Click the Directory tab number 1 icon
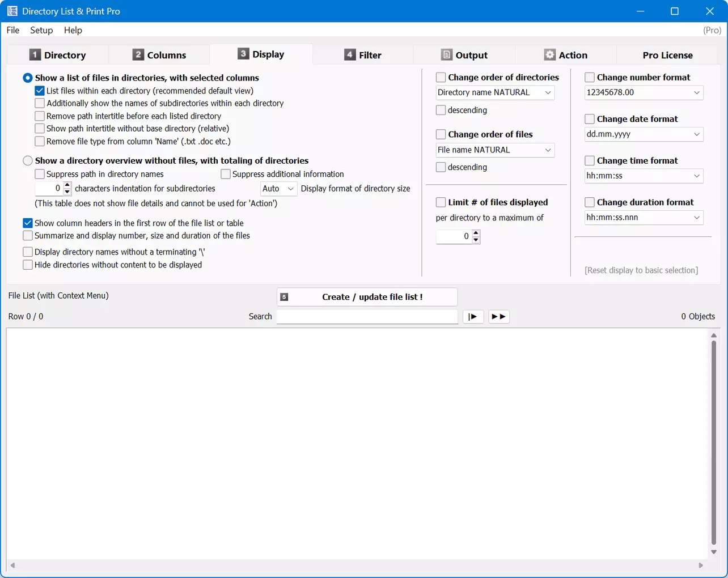The width and height of the screenshot is (728, 578). [35, 54]
